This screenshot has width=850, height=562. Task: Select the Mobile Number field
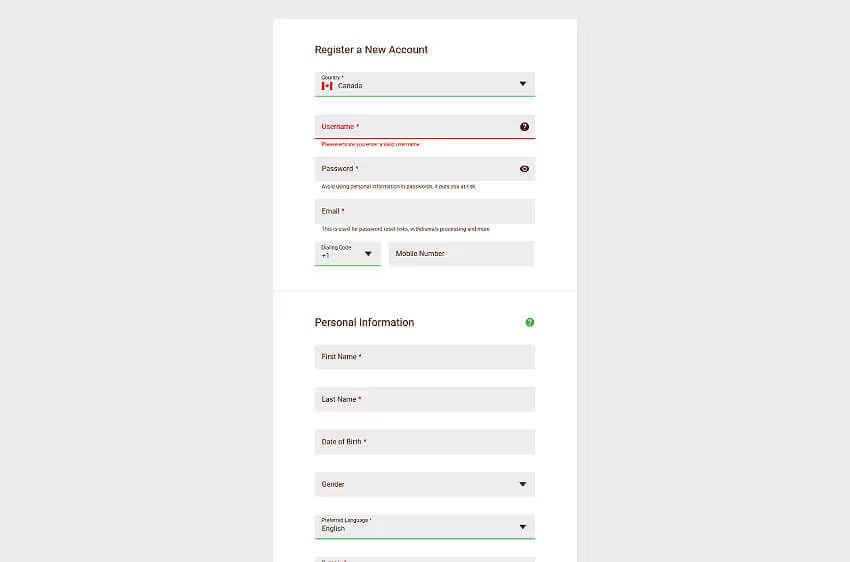tap(461, 254)
